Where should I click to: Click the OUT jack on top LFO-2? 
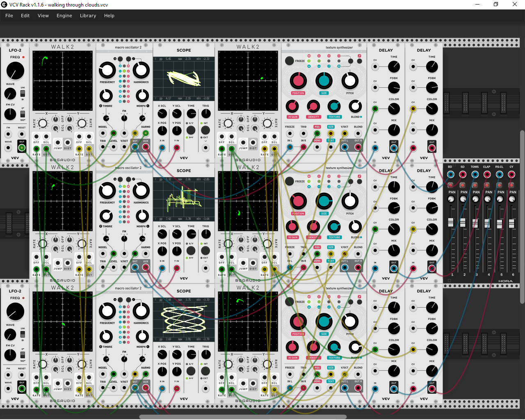pyautogui.click(x=22, y=148)
